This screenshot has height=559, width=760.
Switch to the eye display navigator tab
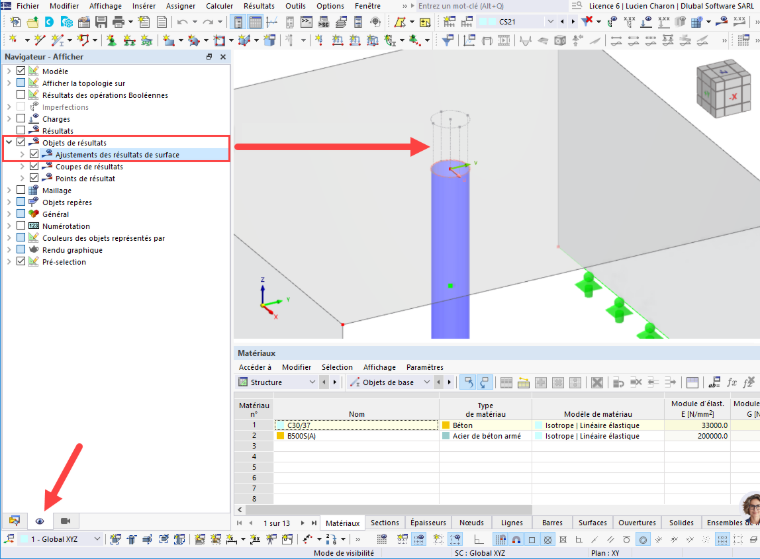point(40,521)
